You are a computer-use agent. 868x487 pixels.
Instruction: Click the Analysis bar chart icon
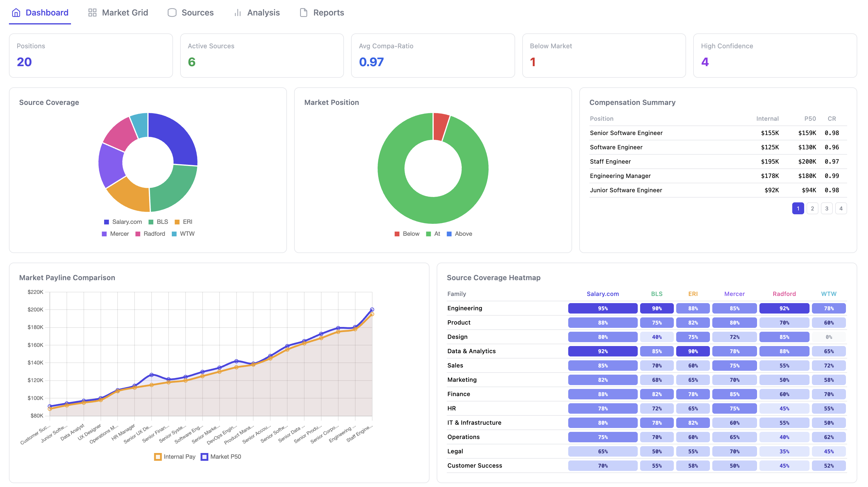(x=237, y=13)
